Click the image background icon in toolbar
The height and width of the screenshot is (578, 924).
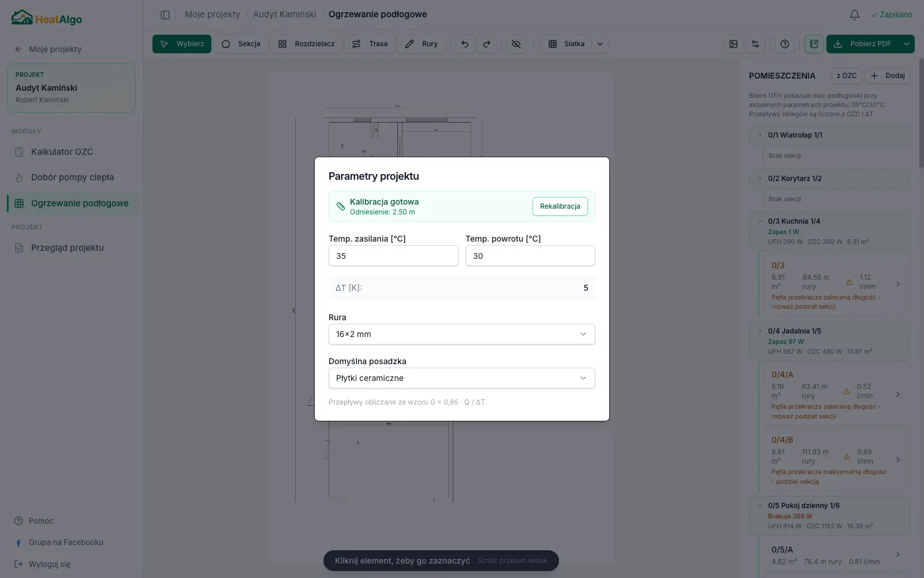733,44
